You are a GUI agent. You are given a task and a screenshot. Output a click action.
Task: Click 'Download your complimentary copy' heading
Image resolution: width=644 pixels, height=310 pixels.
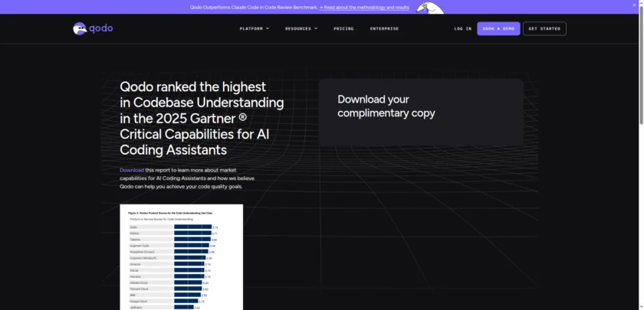386,106
